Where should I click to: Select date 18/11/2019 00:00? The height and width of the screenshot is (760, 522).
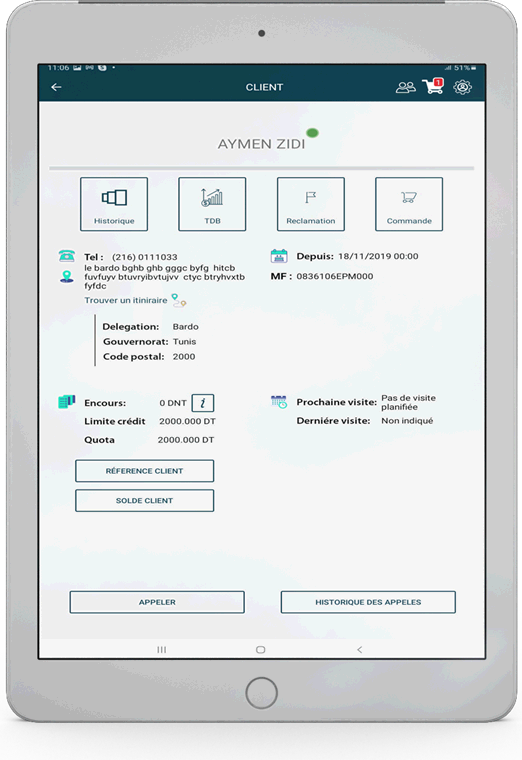378,256
